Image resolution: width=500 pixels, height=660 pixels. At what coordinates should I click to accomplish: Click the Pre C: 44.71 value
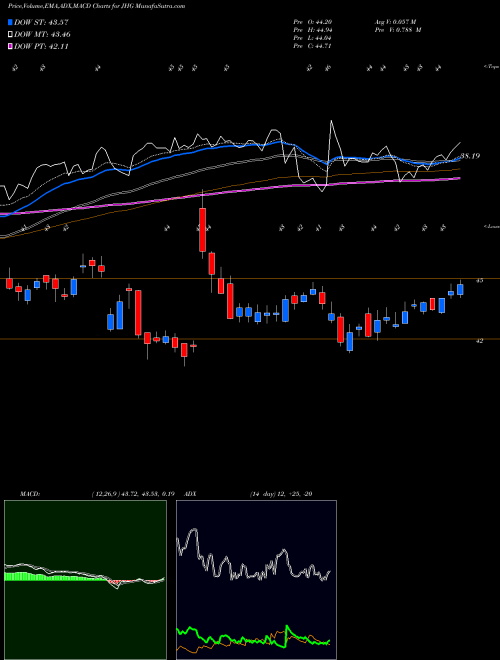[x=314, y=46]
